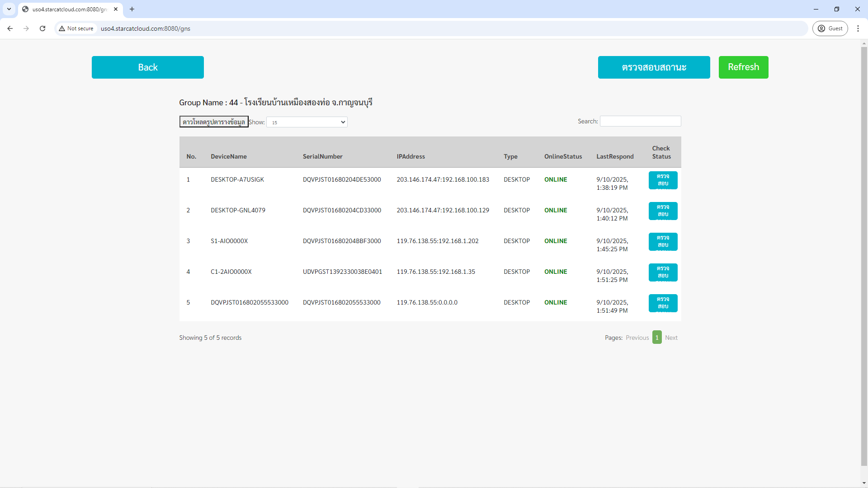Click the green Refresh button
868x488 pixels.
click(743, 67)
